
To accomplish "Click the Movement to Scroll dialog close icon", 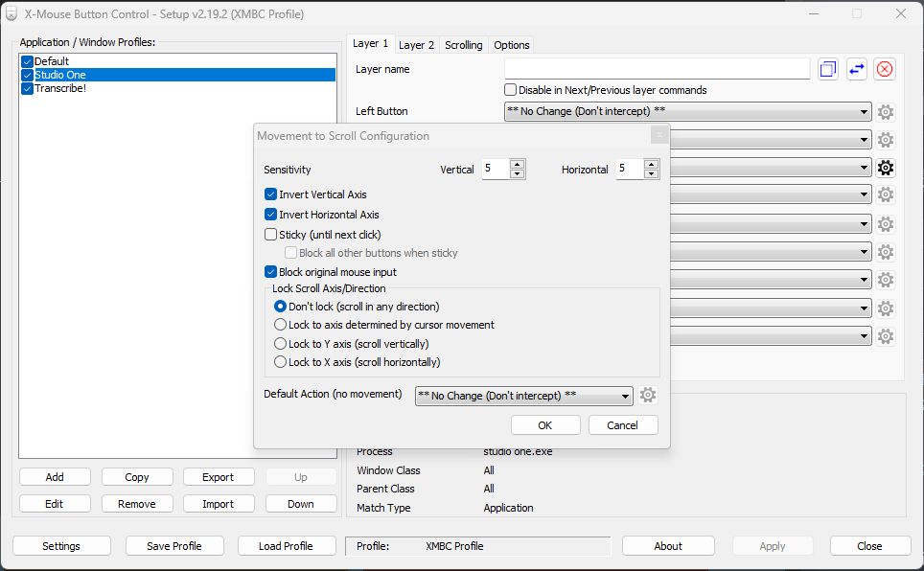I will tap(658, 136).
